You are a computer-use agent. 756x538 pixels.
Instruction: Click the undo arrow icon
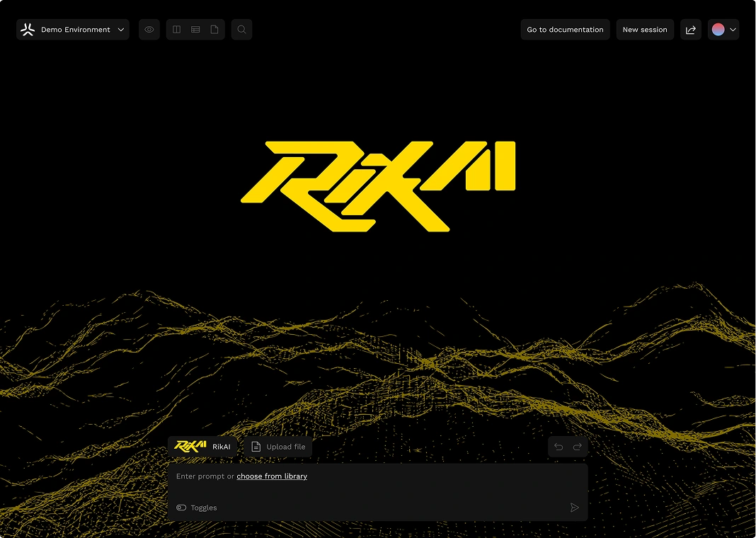click(x=559, y=447)
